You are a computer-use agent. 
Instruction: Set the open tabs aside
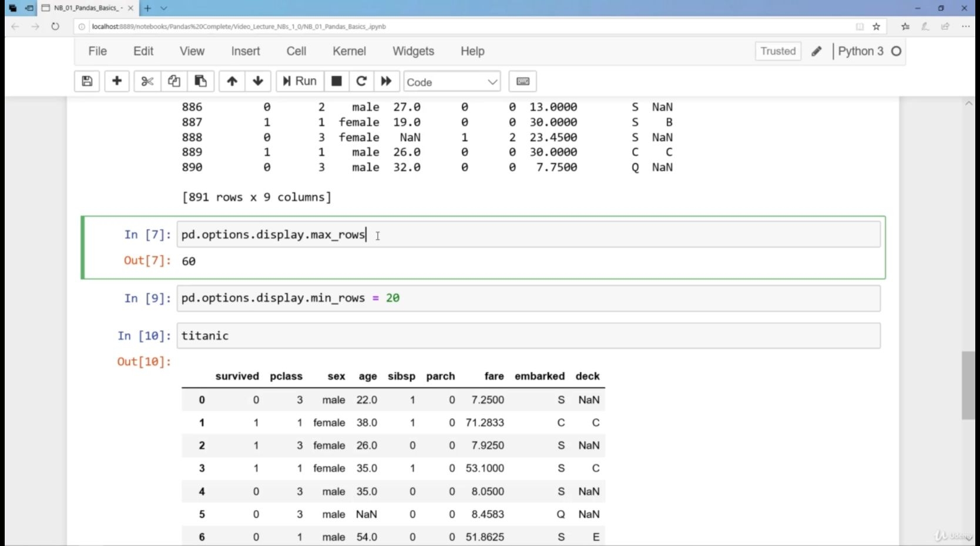tap(29, 8)
